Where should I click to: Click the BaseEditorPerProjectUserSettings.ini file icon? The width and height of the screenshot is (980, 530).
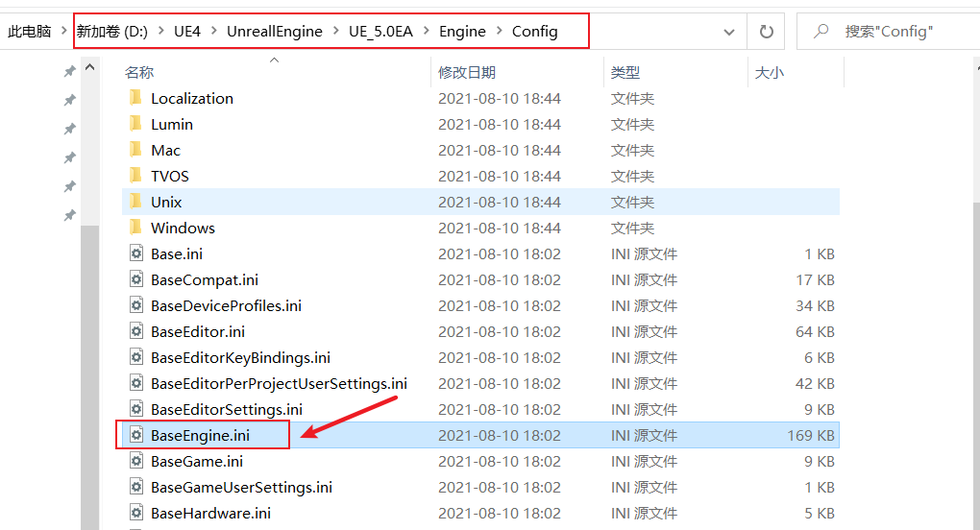pos(136,383)
